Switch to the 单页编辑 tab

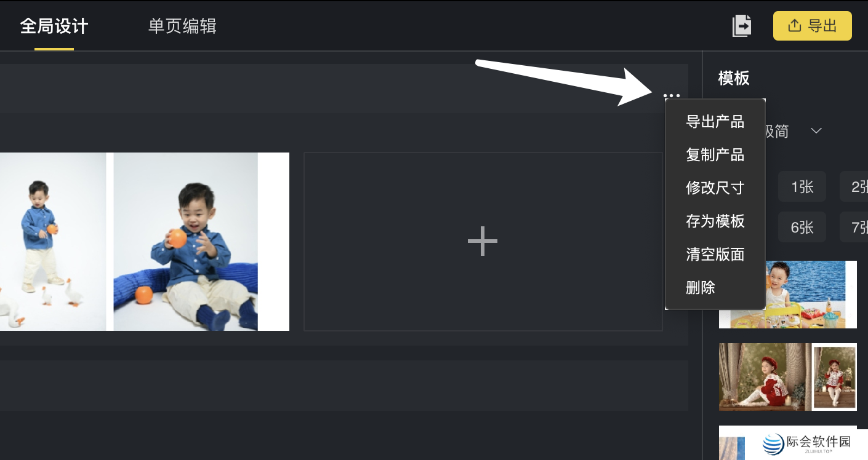182,26
